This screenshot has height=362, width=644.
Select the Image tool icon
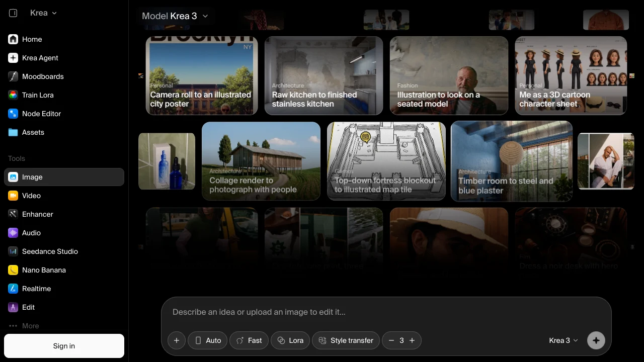[x=13, y=177]
